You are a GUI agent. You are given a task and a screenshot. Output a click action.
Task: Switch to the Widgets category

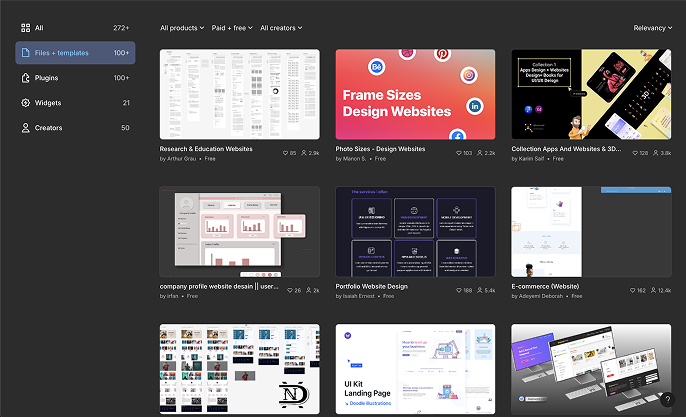(x=75, y=103)
